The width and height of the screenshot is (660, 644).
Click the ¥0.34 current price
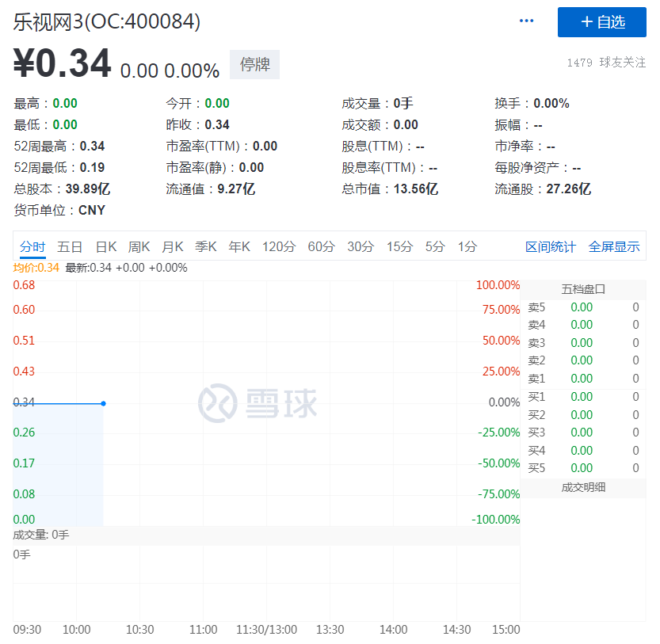point(63,63)
